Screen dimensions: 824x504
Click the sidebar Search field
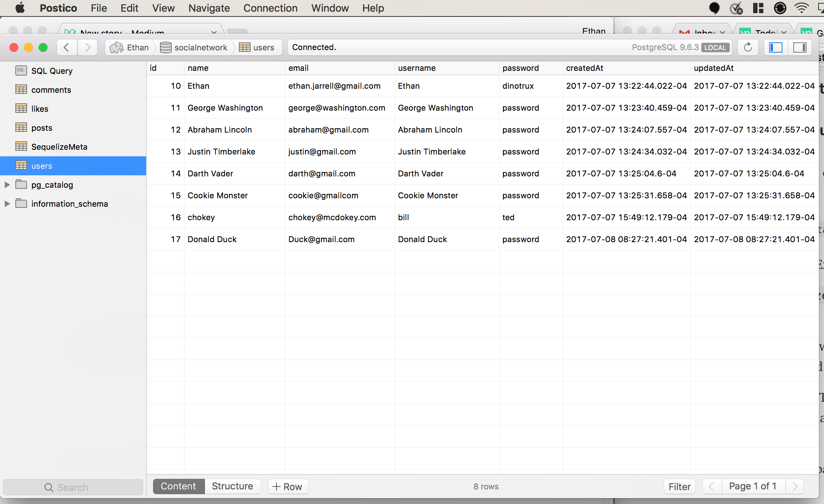point(73,487)
